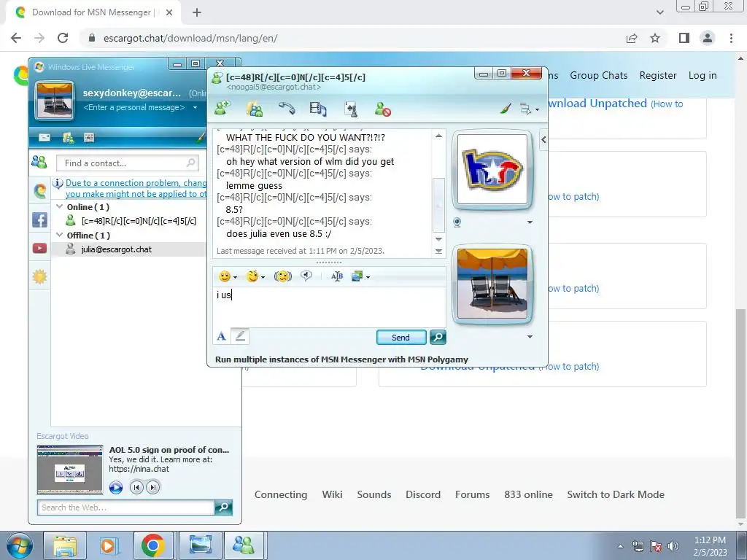This screenshot has width=747, height=560.
Task: Click the web search magnifier button in Messenger
Action: (223, 507)
